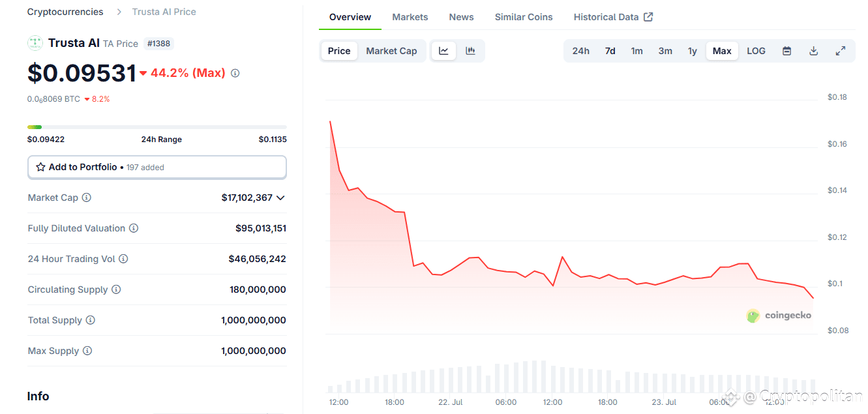The height and width of the screenshot is (414, 868).
Task: Switch to the line chart view icon
Action: click(x=443, y=51)
